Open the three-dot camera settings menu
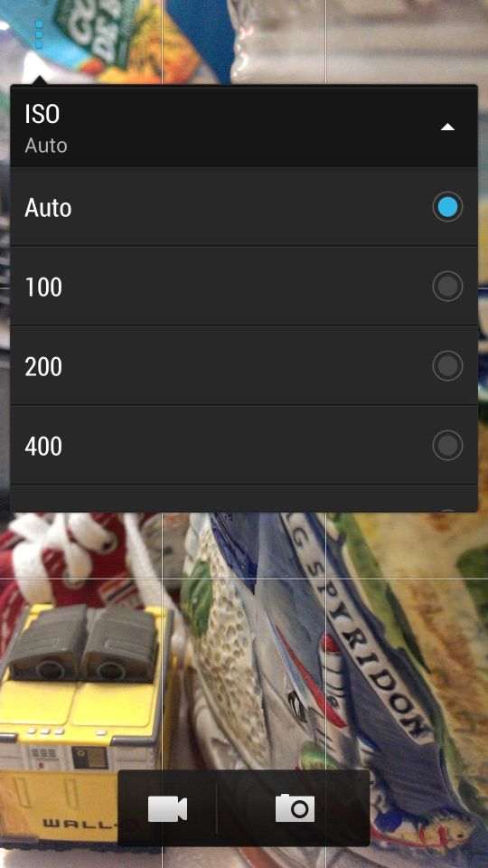 point(39,35)
